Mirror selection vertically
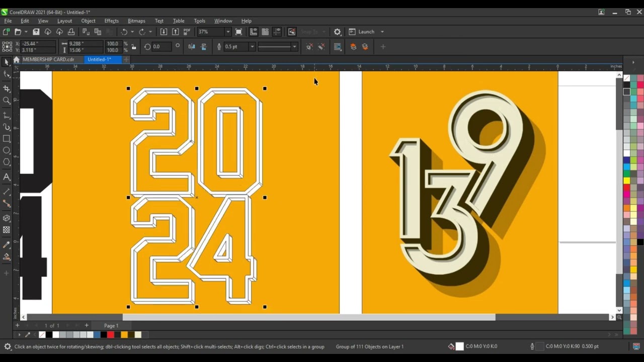The width and height of the screenshot is (644, 362). point(204,47)
